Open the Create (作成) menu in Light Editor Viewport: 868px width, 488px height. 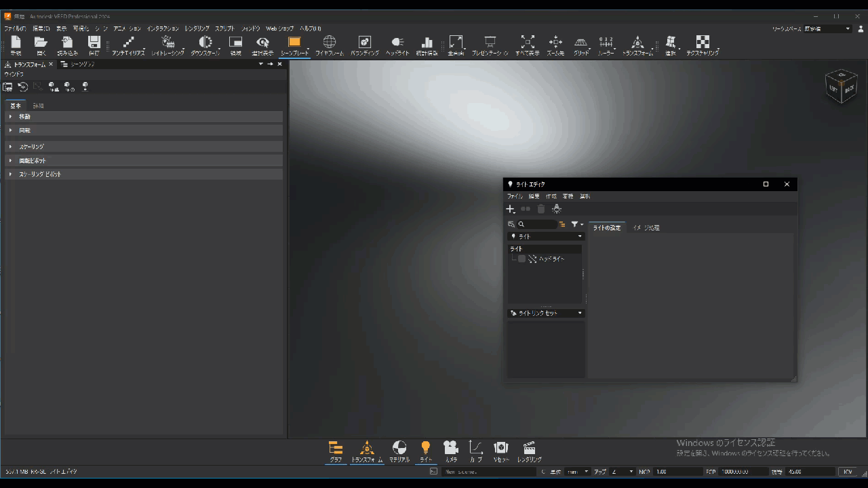pos(551,197)
